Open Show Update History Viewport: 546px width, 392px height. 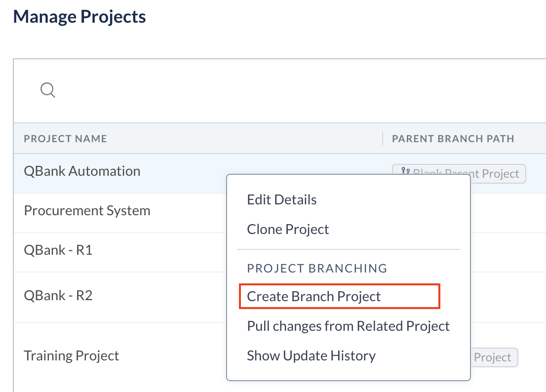[312, 355]
